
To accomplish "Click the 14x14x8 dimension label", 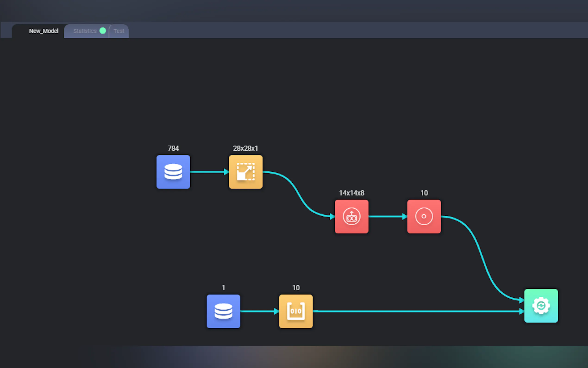I will (x=351, y=193).
